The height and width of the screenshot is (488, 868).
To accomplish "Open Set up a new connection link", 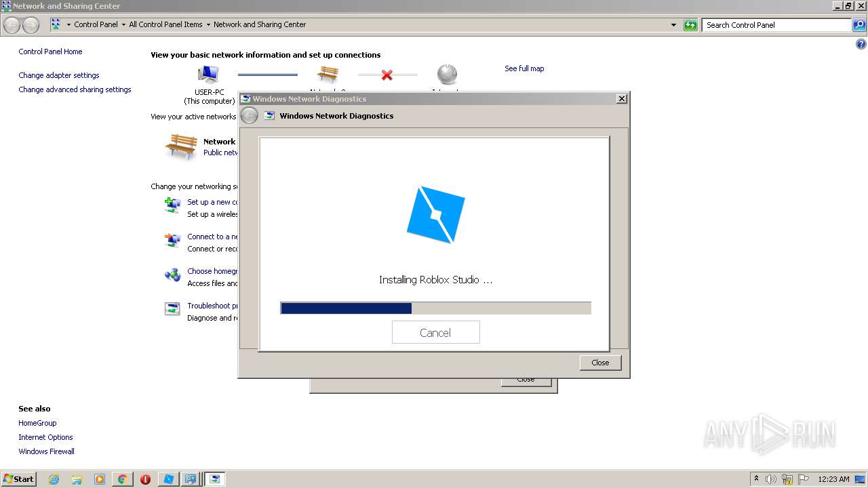I will [213, 202].
